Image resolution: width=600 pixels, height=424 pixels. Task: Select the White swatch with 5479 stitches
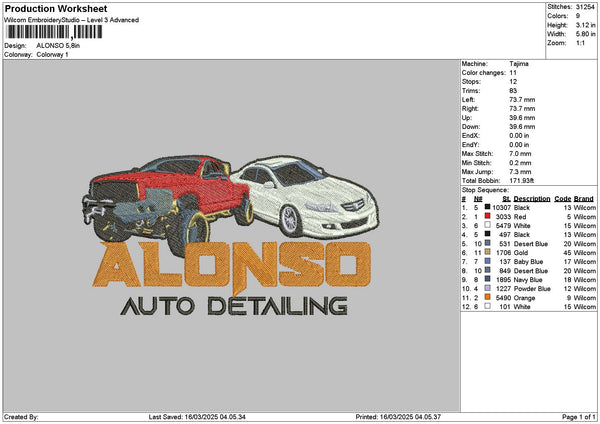pyautogui.click(x=487, y=225)
